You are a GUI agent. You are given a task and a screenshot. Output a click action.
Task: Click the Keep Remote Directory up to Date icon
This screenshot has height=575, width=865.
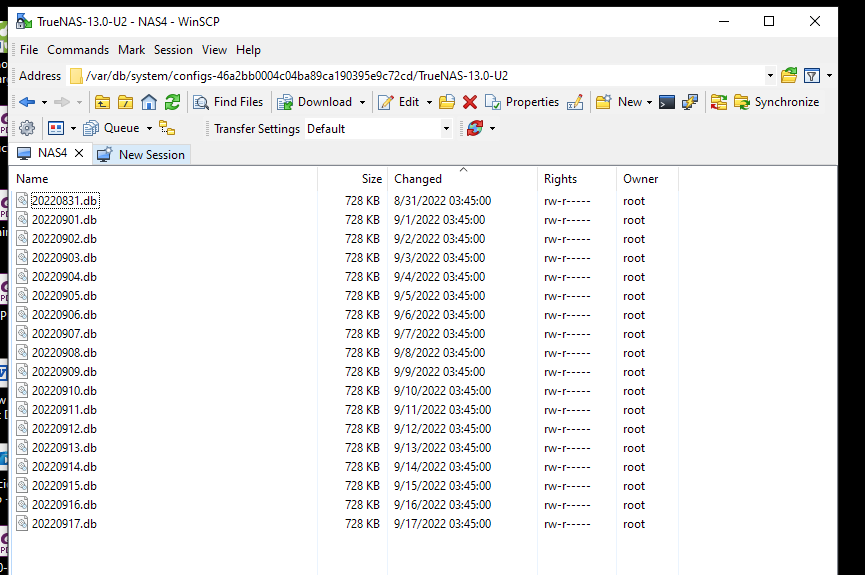pyautogui.click(x=474, y=129)
